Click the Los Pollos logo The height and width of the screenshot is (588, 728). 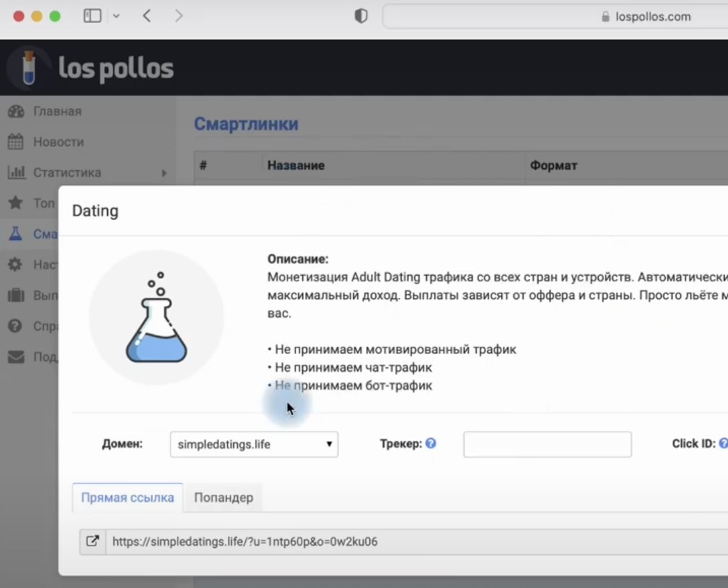pos(91,68)
